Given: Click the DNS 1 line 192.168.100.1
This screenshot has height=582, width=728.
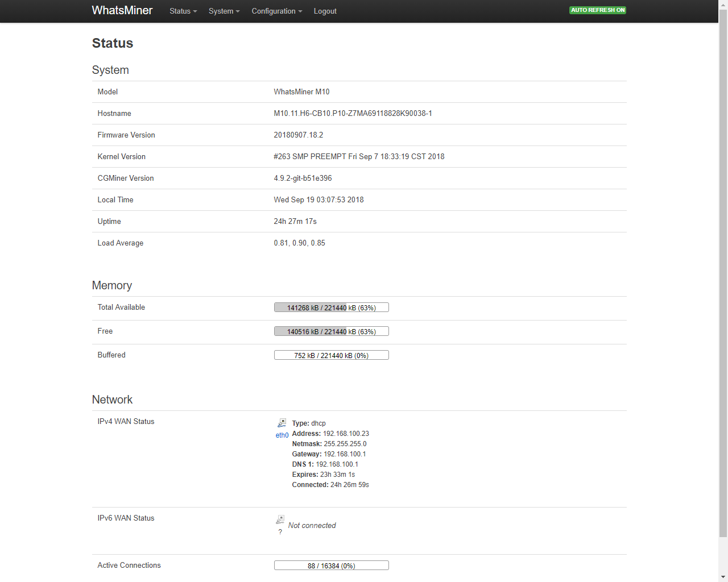Looking at the screenshot, I should pyautogui.click(x=325, y=464).
